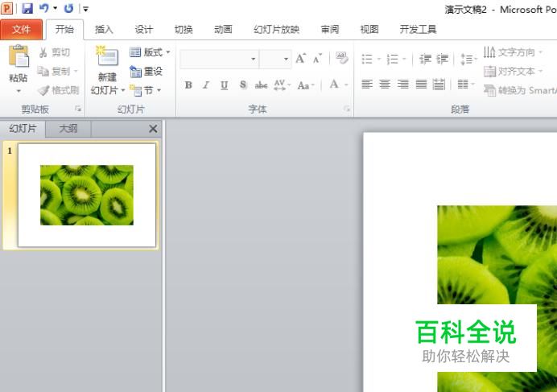
Task: Toggle Italic formatting
Action: point(206,85)
